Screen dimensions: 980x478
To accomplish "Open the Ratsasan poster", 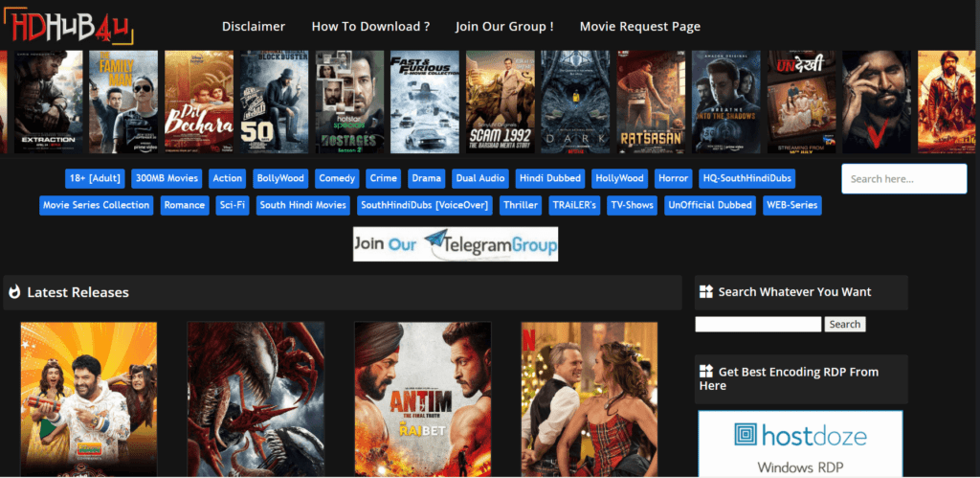I will pyautogui.click(x=651, y=102).
